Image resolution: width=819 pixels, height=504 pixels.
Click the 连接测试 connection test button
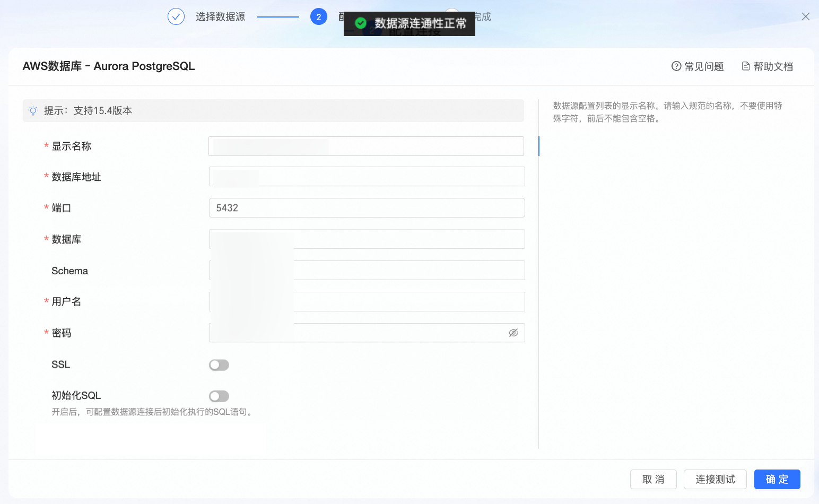715,479
